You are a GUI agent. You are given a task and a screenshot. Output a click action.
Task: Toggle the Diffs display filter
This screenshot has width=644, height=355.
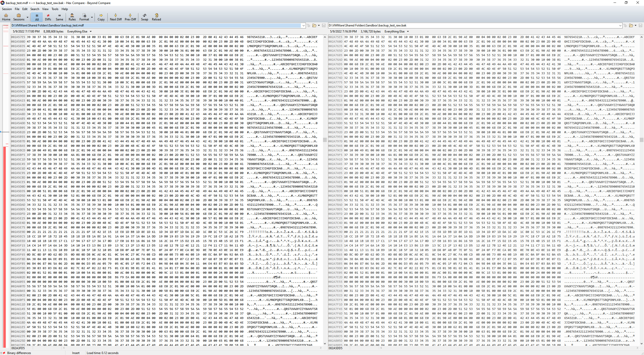[48, 17]
